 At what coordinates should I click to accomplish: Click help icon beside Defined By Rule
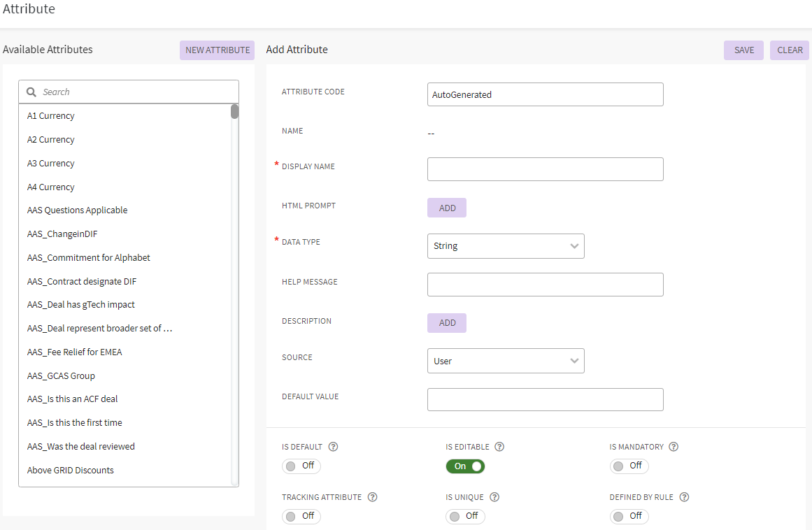click(684, 497)
